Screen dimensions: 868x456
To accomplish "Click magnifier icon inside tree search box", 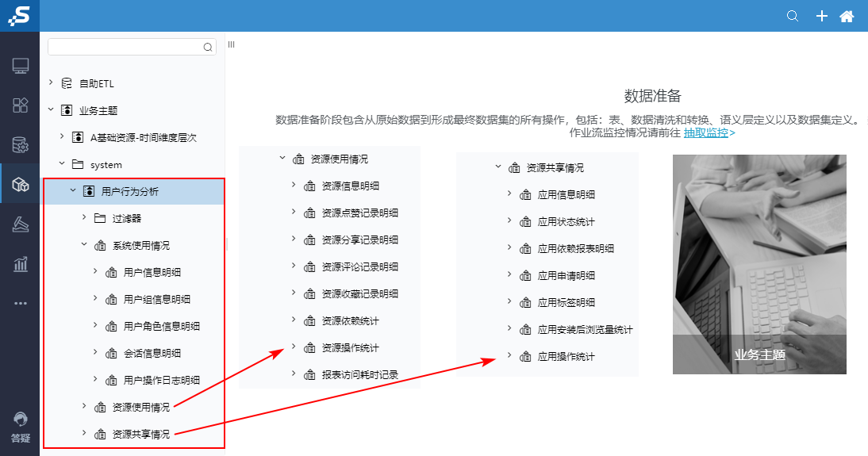I will click(208, 47).
